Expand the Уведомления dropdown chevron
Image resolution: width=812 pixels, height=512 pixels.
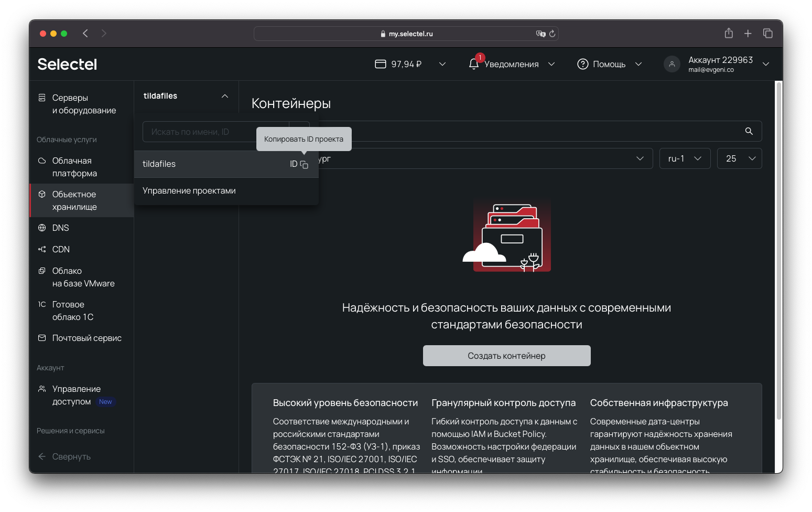[551, 64]
